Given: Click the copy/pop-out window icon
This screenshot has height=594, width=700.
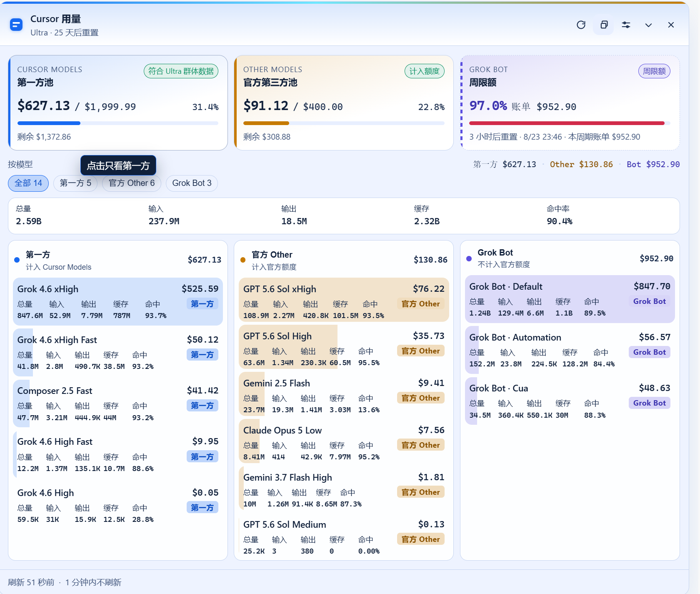Looking at the screenshot, I should click(x=604, y=25).
